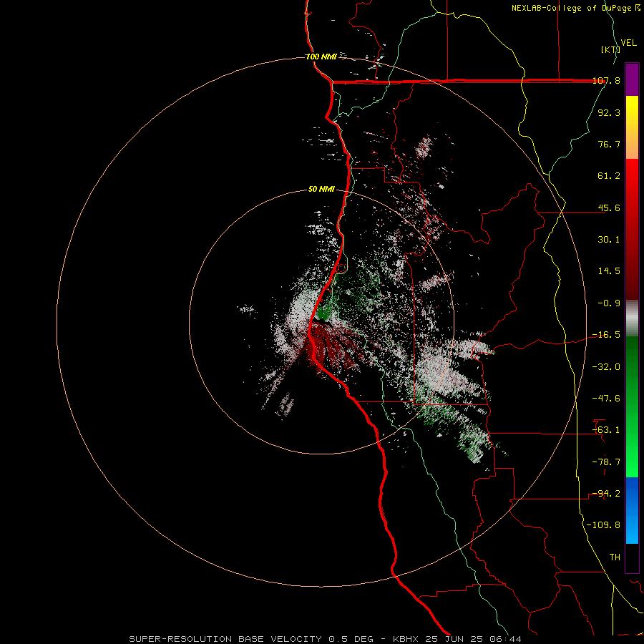Viewport: 644px width, 644px height.
Task: Select the -63.1 legend value
Action: click(606, 430)
